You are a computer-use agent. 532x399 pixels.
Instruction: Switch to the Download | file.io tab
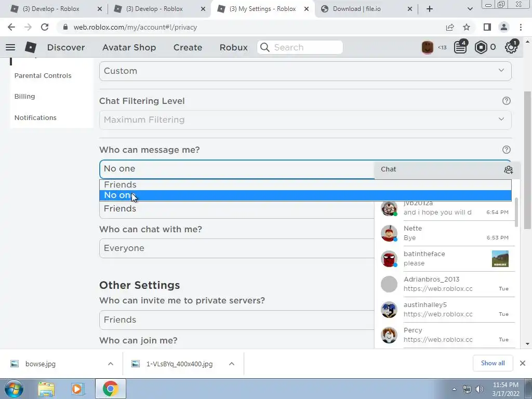point(366,9)
